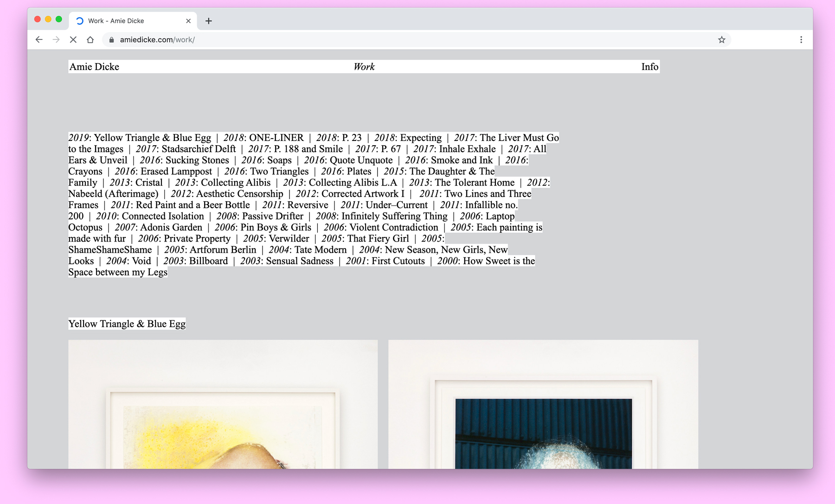Open the blue framed artwork image
835x504 pixels.
point(543,404)
